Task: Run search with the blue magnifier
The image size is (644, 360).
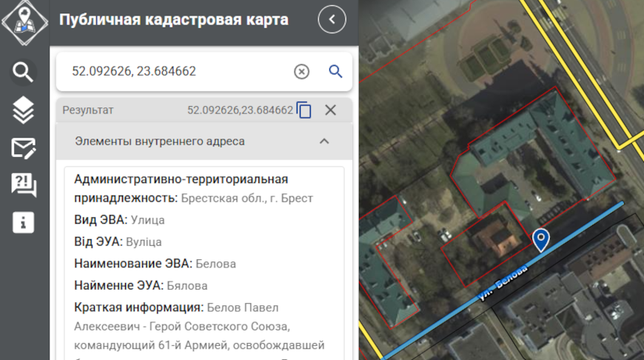Action: click(x=335, y=71)
